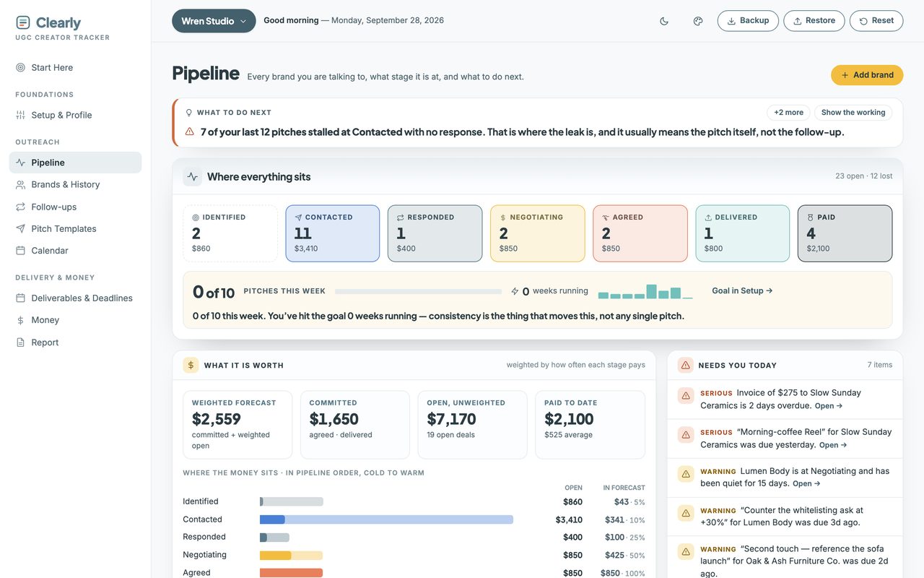This screenshot has width=924, height=578.
Task: Go to Deliverables & Deadlines
Action: [75, 298]
